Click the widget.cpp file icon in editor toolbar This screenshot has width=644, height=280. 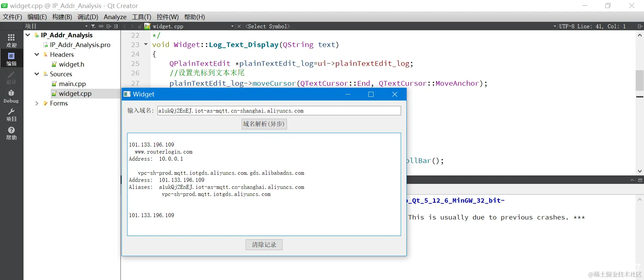147,26
